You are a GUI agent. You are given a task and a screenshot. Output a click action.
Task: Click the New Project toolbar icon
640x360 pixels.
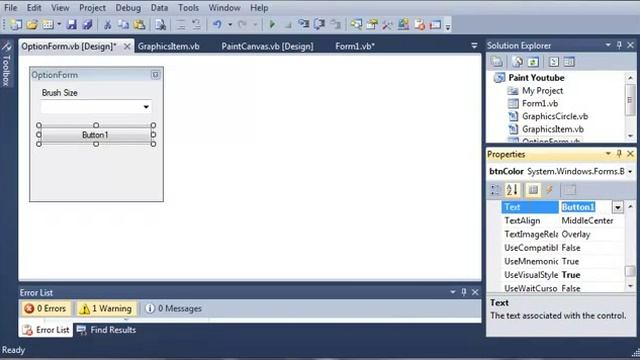16,24
